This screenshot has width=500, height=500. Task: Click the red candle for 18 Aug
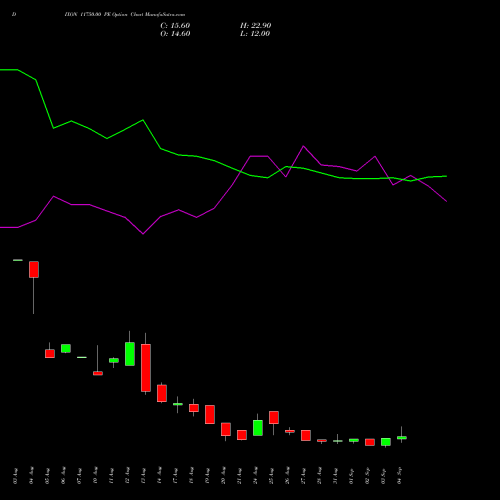click(194, 408)
